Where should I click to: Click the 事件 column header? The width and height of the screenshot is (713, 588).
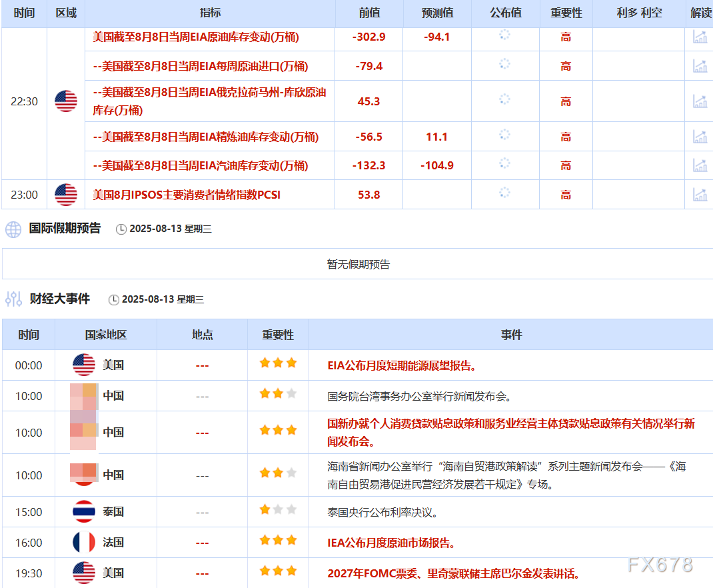coord(512,335)
